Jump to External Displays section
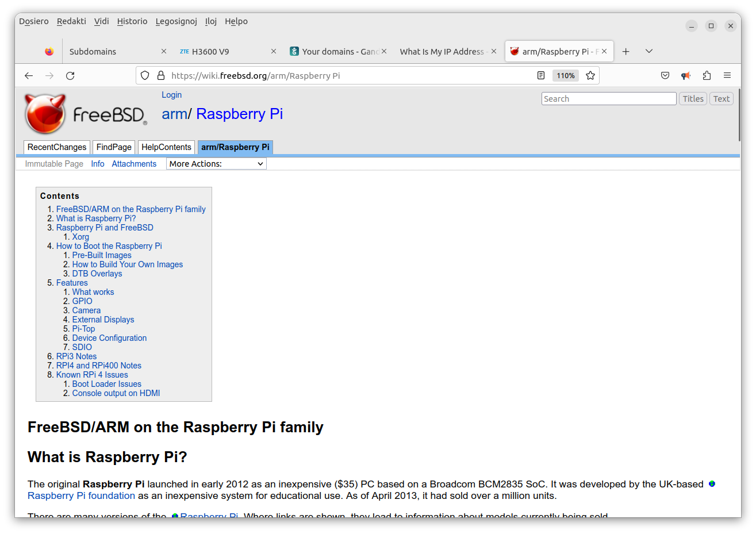The width and height of the screenshot is (756, 534). [103, 320]
